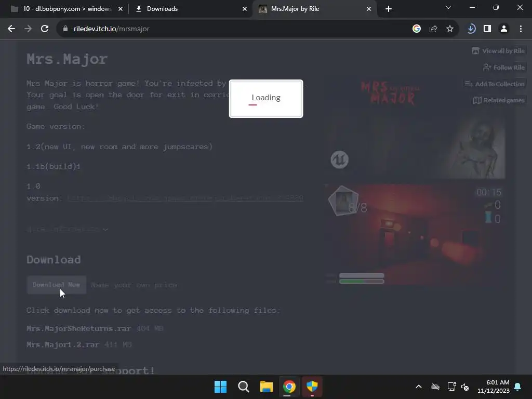Follow Rile on itch.io
Screen dimensions: 532x399
coord(504,68)
